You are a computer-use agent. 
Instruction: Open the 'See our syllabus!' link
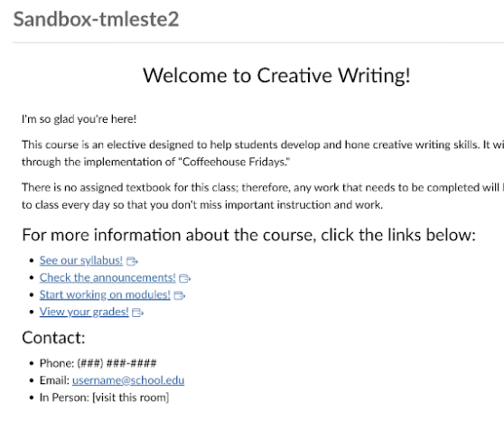[81, 260]
